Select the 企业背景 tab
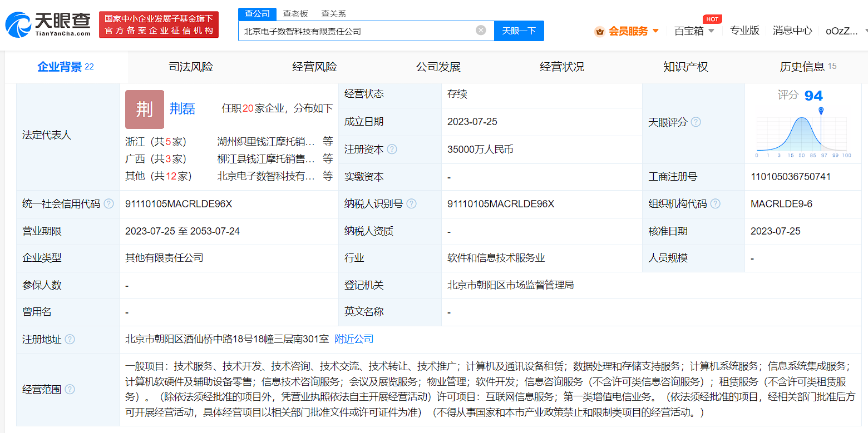 point(67,67)
